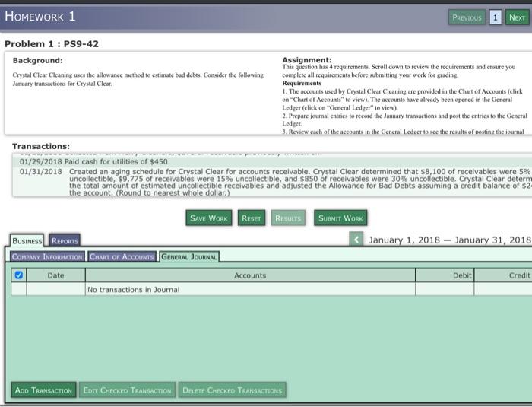The width and height of the screenshot is (532, 407).
Task: Toggle the select-all journal checkbox
Action: (x=19, y=275)
